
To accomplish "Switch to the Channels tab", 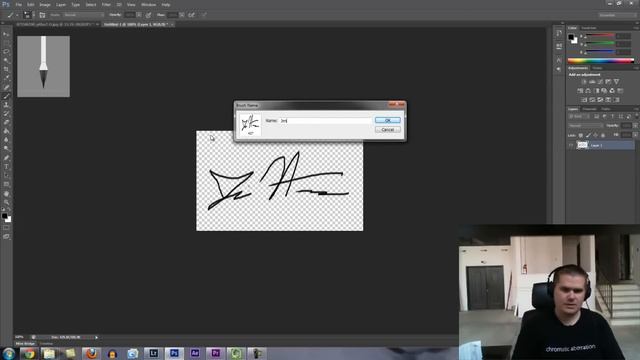I will coord(589,109).
